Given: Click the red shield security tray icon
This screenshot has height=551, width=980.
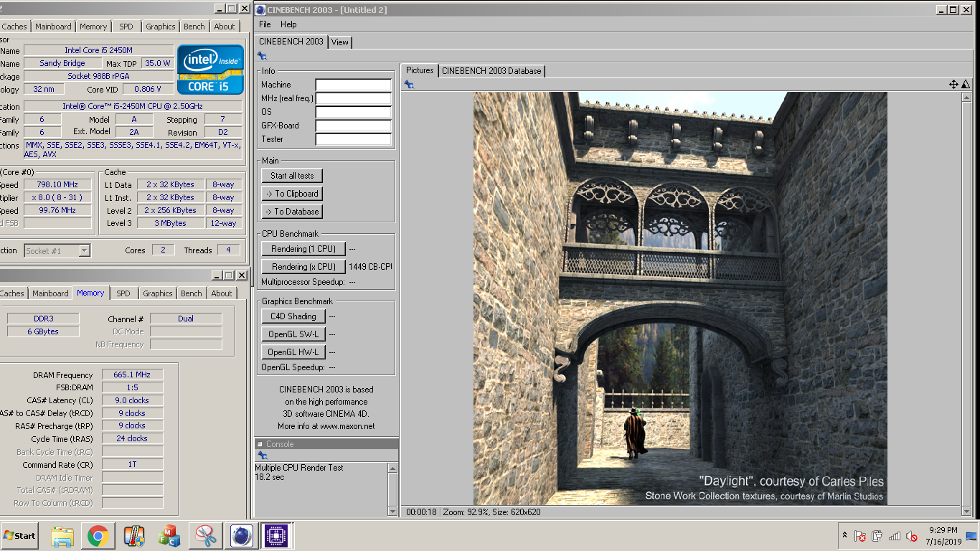Looking at the screenshot, I should (859, 536).
